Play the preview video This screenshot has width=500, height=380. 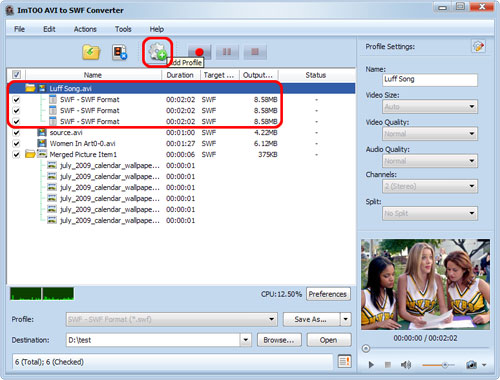coord(371,365)
